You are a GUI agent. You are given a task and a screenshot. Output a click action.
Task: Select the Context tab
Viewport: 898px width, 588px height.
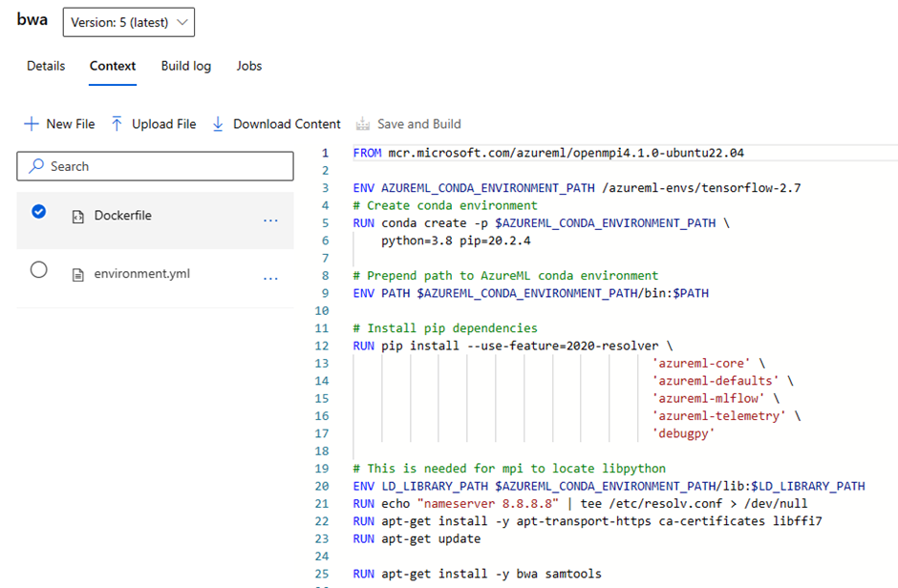113,66
